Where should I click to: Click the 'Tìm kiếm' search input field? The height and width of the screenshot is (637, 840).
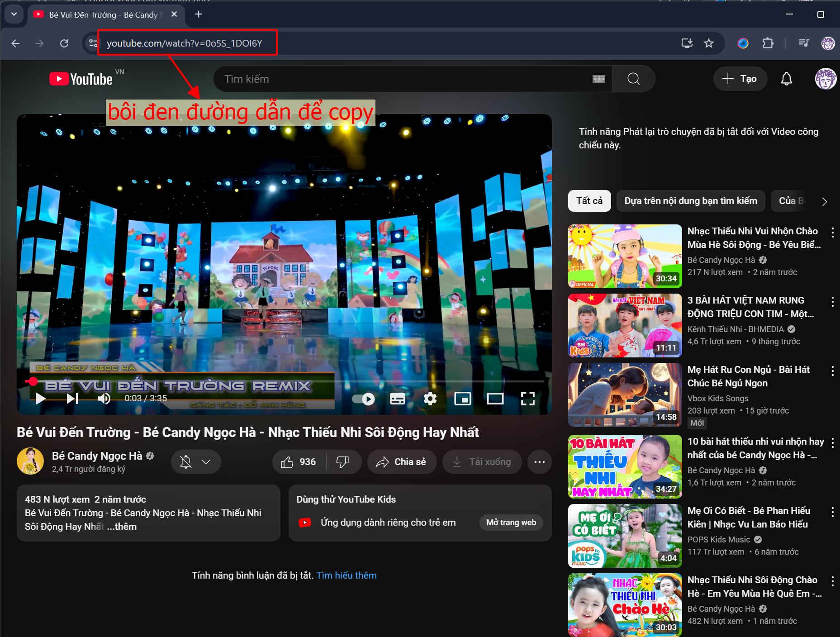(x=403, y=79)
